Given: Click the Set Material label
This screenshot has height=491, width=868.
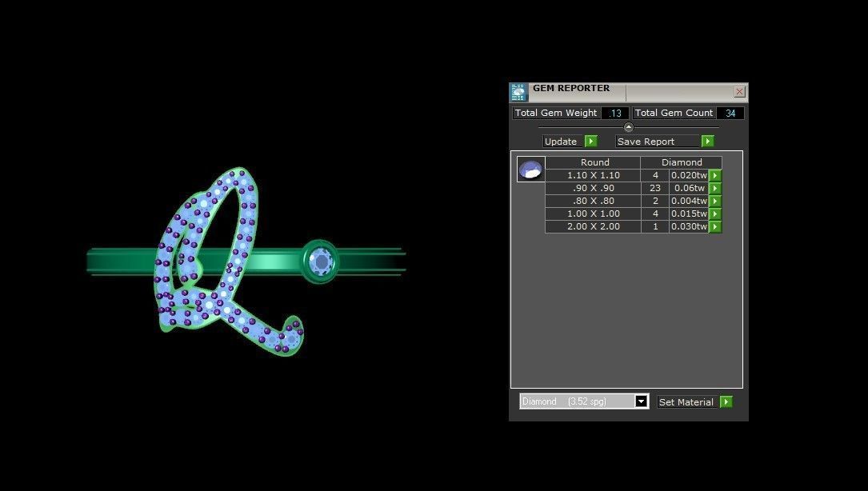Looking at the screenshot, I should pos(686,402).
